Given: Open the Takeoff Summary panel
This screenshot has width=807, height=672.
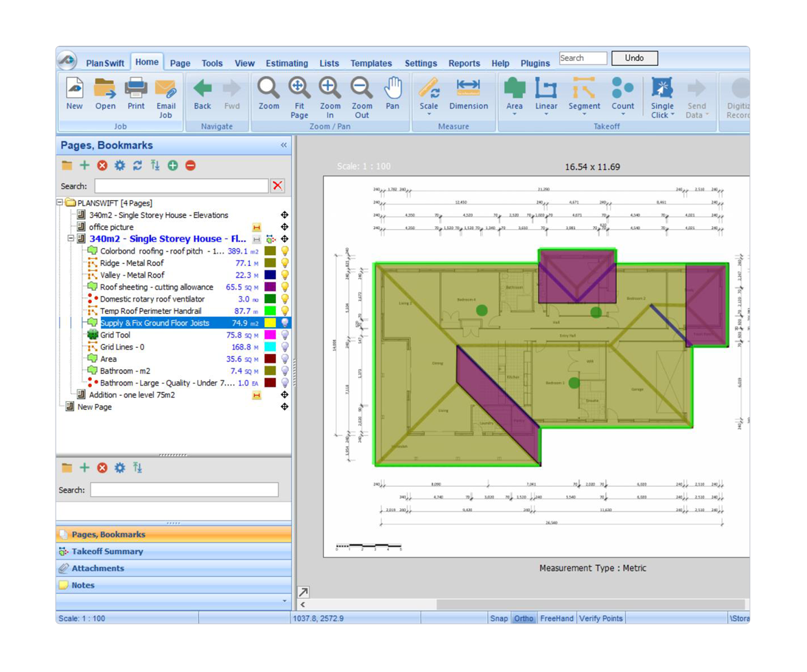Looking at the screenshot, I should (174, 551).
